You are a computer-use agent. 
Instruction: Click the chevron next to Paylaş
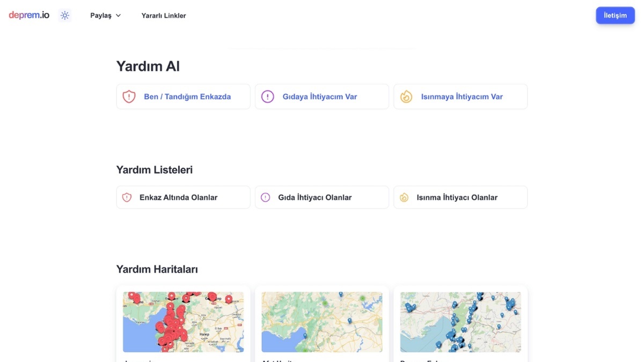coord(119,16)
